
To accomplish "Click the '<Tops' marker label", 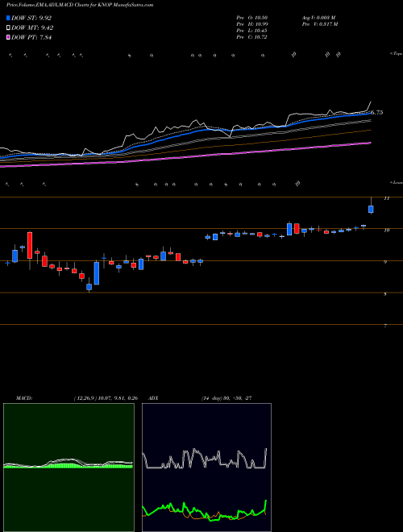I will click(396, 54).
